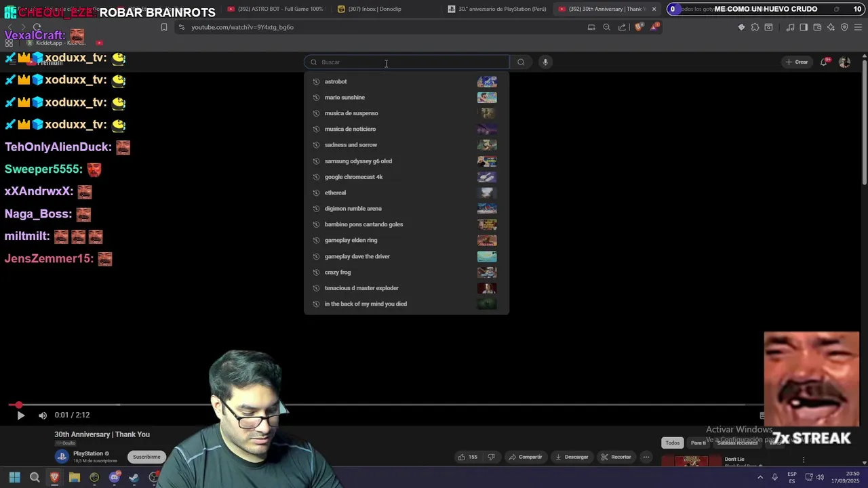The image size is (868, 488).
Task: Open options menu for 'Don't Lie' video
Action: tap(804, 460)
